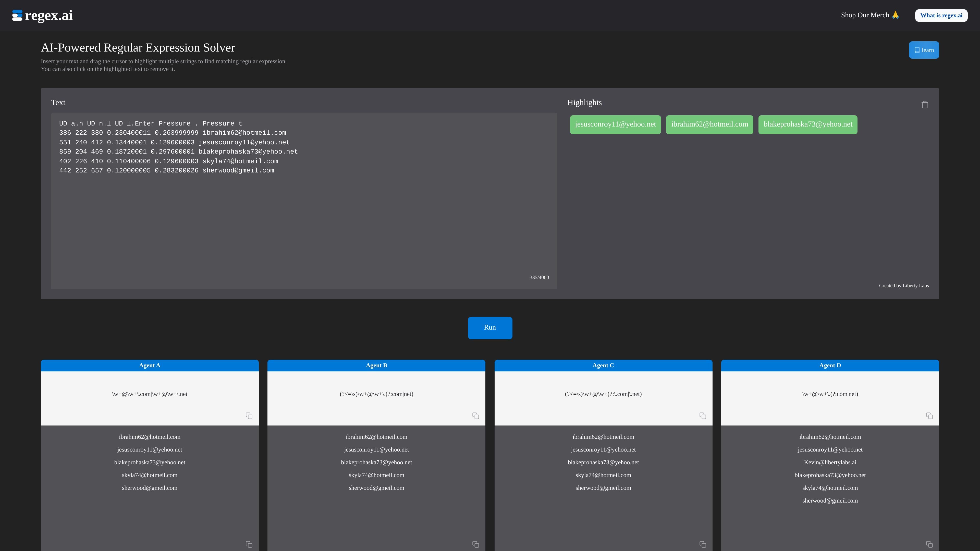Image resolution: width=980 pixels, height=551 pixels.
Task: Select the Agent B header
Action: point(376,366)
